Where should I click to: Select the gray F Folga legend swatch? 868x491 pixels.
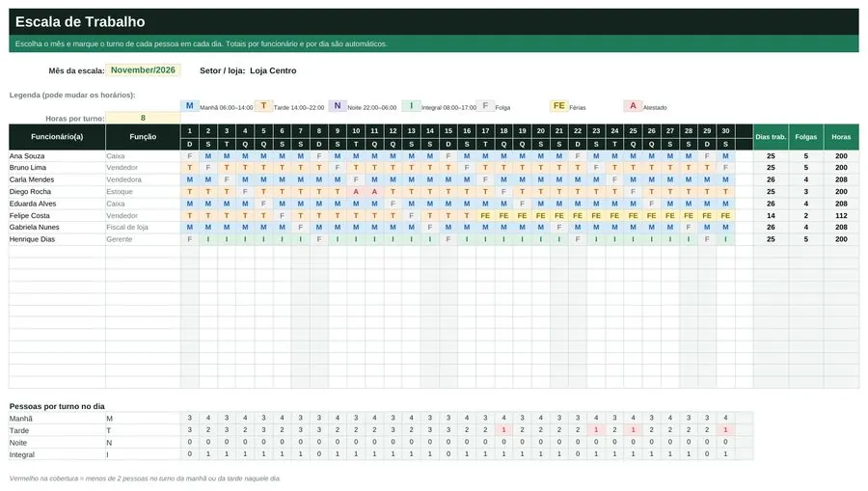click(485, 106)
